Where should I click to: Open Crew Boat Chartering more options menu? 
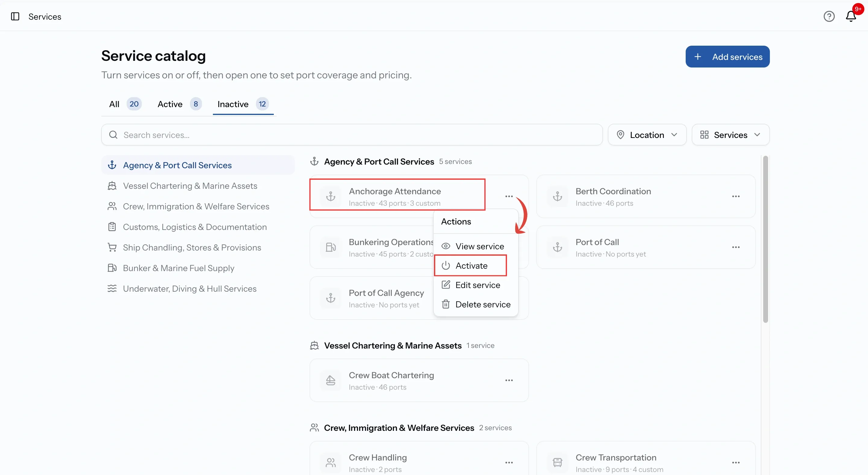pos(509,380)
